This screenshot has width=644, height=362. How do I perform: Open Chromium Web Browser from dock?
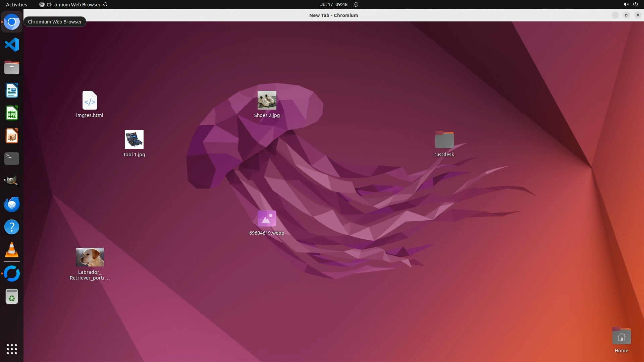pos(12,22)
